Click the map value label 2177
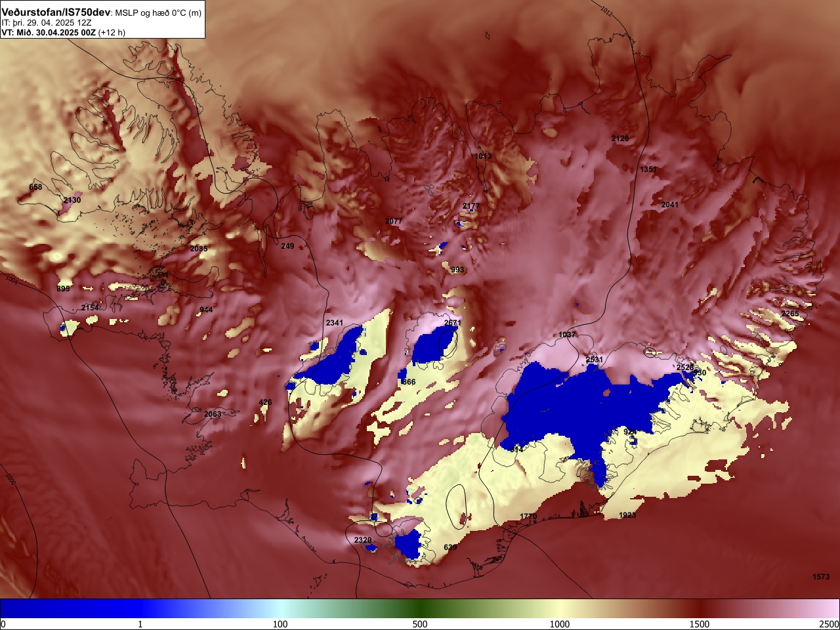Viewport: 840px width, 630px height. (471, 206)
